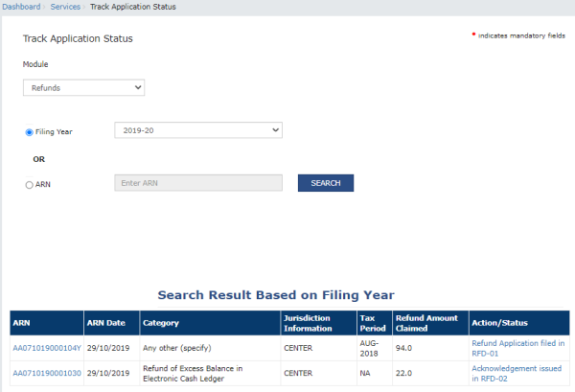
Task: Focus the Enter ARN text field
Action: pyautogui.click(x=197, y=182)
